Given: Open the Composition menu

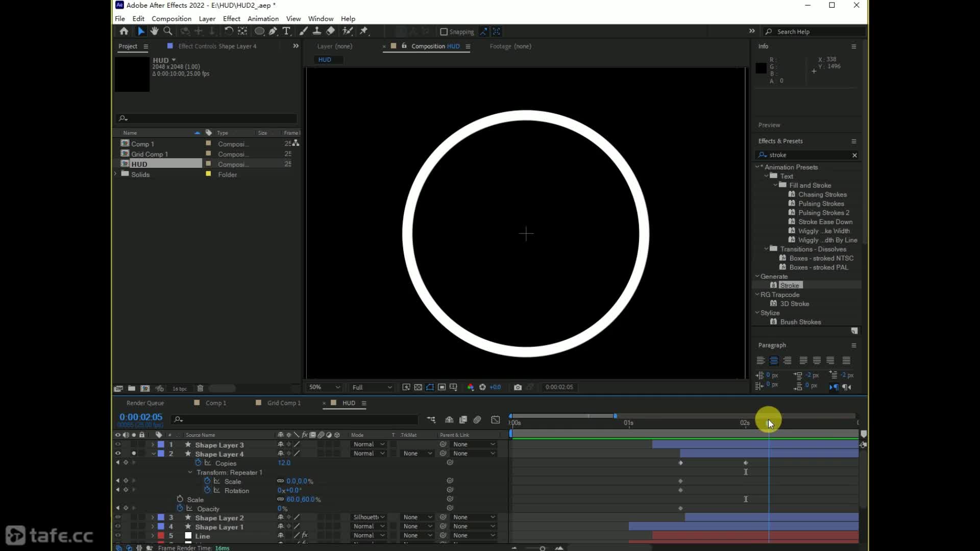Looking at the screenshot, I should coord(171,18).
